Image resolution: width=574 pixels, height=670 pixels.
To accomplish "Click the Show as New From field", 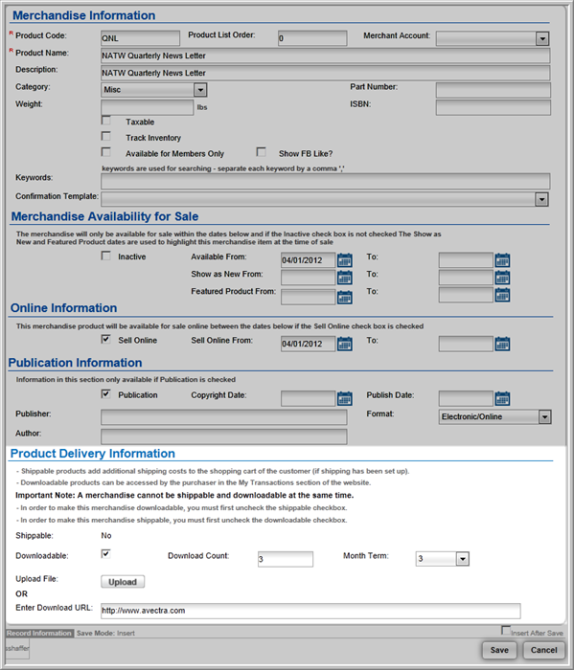I will click(x=308, y=277).
